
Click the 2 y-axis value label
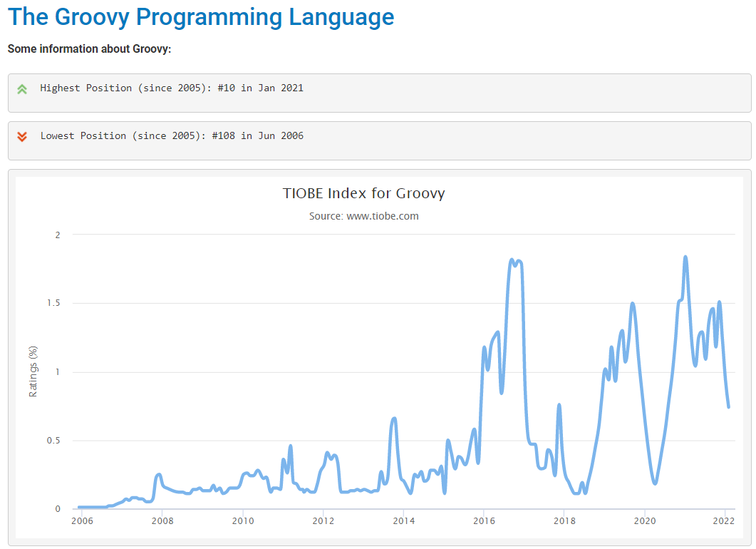coord(58,235)
